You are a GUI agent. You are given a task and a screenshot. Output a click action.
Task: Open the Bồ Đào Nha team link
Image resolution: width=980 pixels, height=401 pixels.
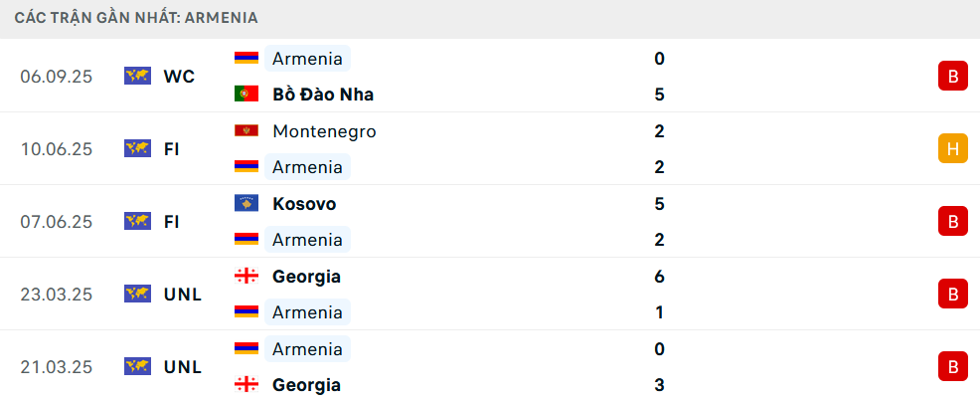click(323, 95)
